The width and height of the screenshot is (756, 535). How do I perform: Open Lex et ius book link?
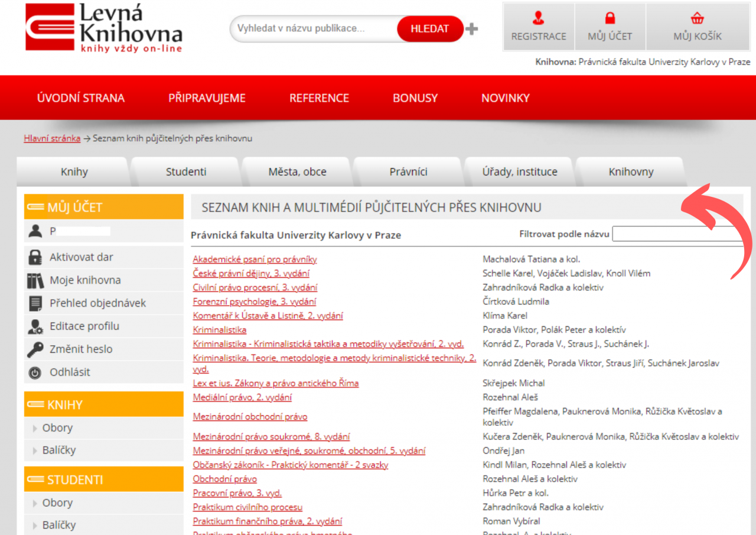coord(275,383)
